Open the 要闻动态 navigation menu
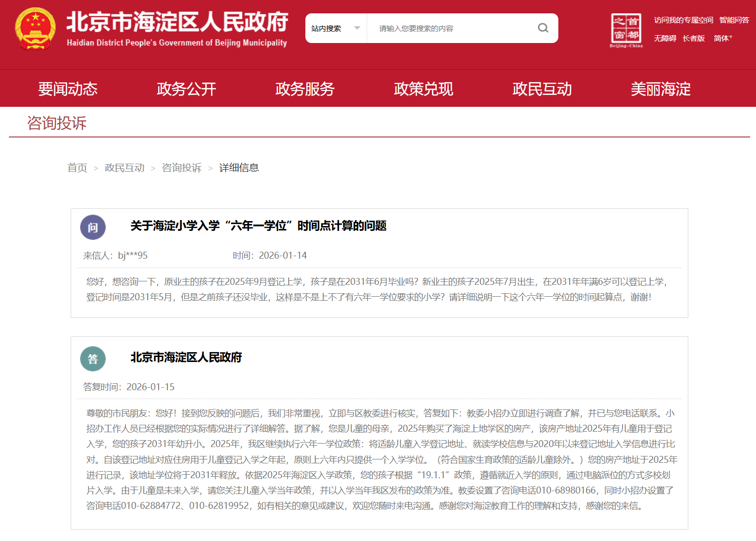 coord(68,89)
